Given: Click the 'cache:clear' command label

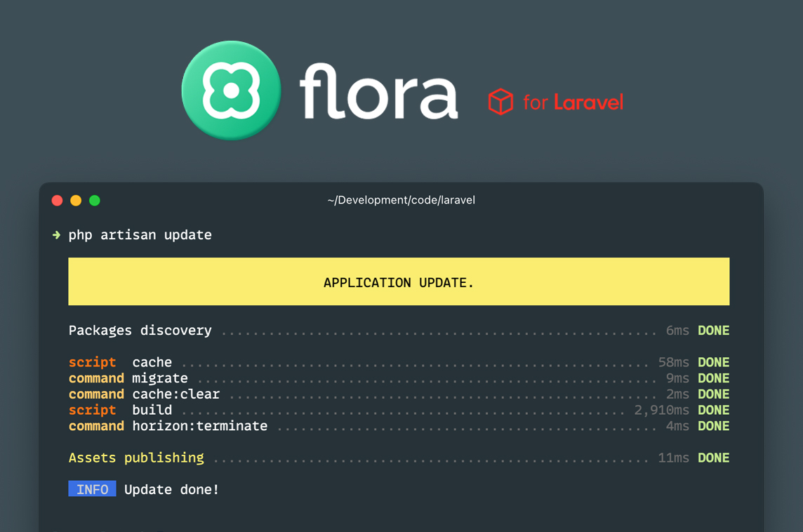Looking at the screenshot, I should click(175, 394).
